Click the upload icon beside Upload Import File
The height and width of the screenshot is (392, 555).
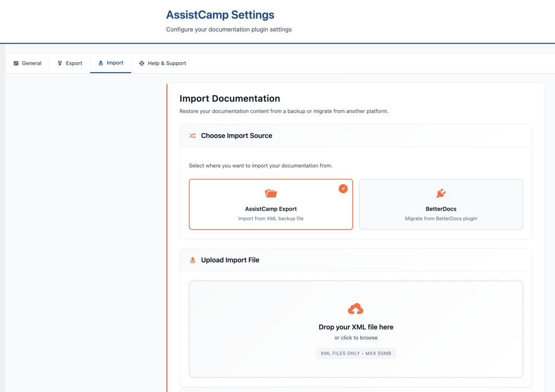coord(192,260)
